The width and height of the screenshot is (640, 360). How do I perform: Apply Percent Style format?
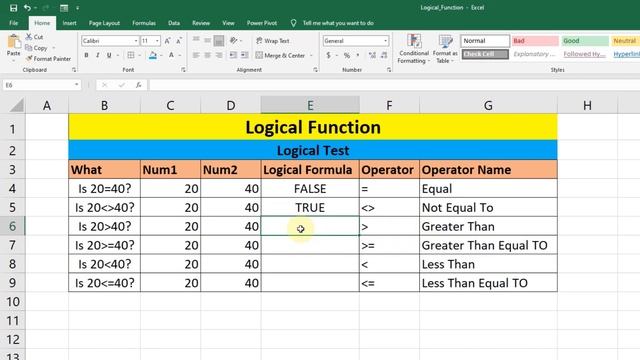tap(347, 55)
